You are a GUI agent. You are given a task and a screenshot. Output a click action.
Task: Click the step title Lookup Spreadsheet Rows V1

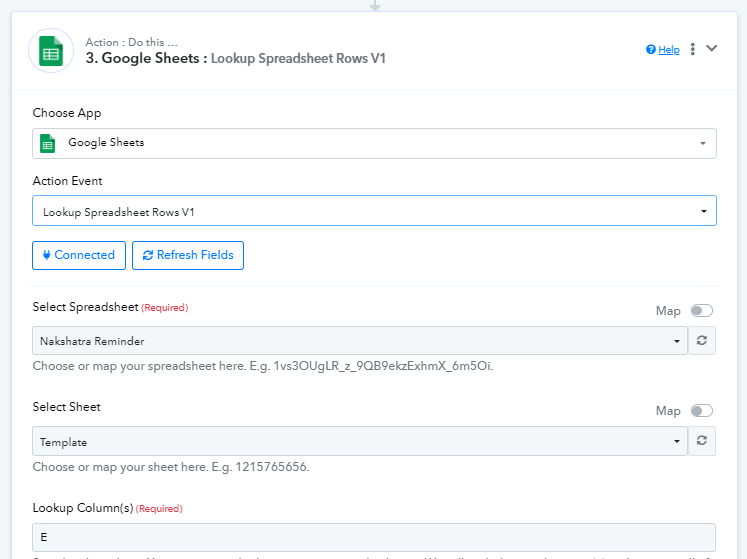[298, 59]
